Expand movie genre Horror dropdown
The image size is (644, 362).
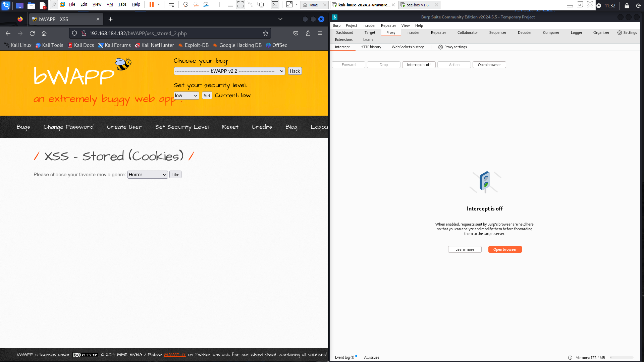coord(147,175)
